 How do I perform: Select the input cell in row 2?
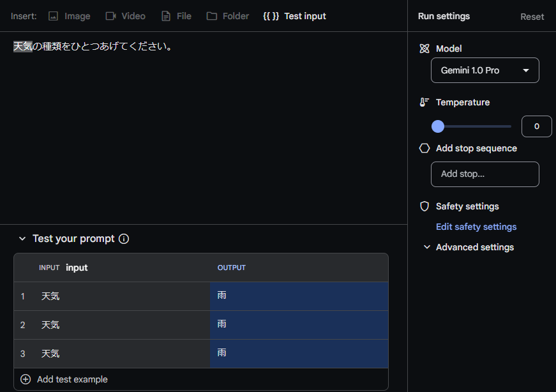[112, 325]
